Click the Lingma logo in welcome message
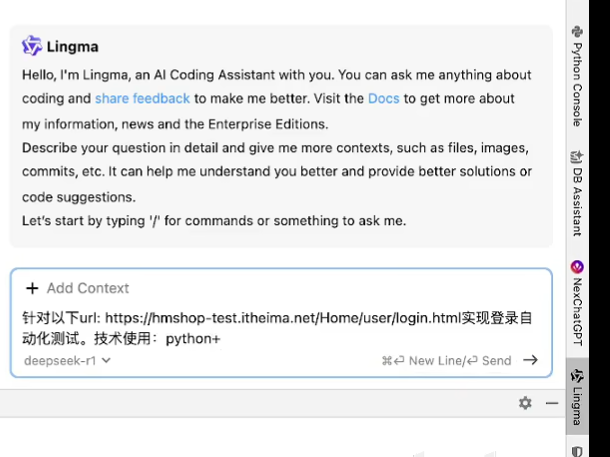The height and width of the screenshot is (457, 610). click(32, 46)
